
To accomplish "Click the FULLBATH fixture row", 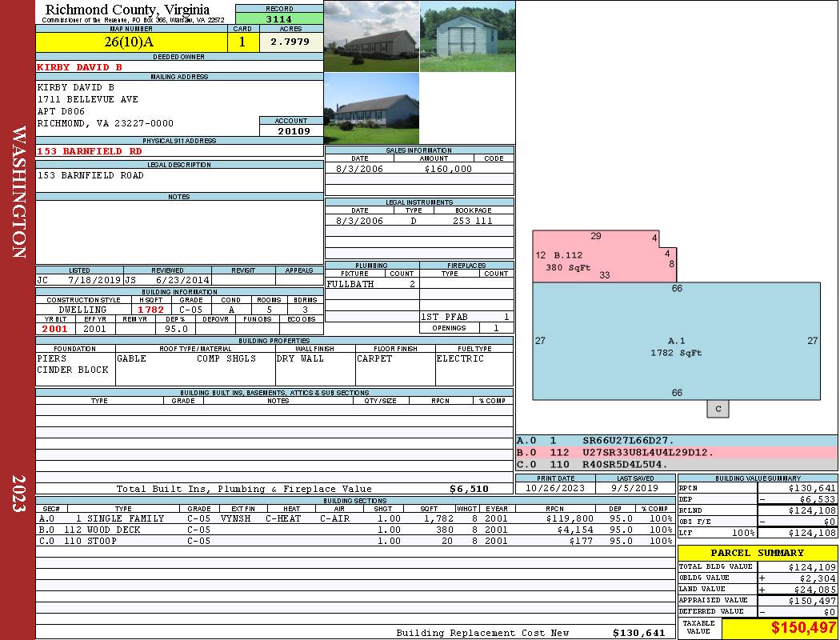I will tap(371, 284).
